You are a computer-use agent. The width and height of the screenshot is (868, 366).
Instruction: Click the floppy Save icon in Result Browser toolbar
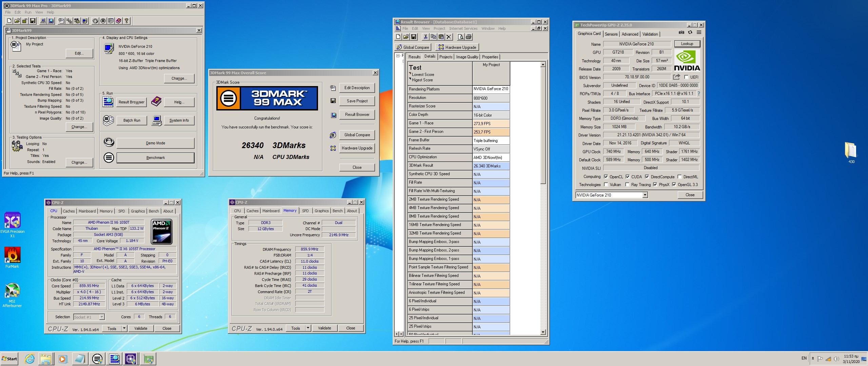414,37
